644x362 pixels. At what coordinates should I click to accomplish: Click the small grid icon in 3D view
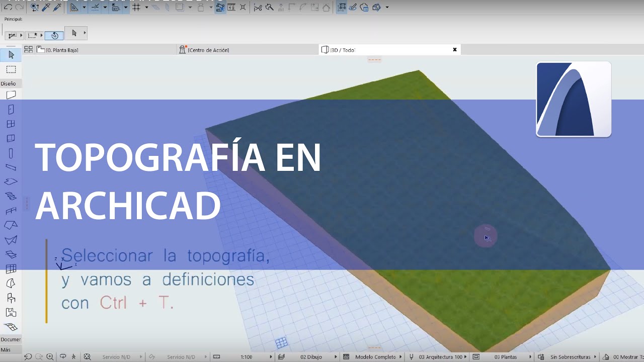(282, 343)
